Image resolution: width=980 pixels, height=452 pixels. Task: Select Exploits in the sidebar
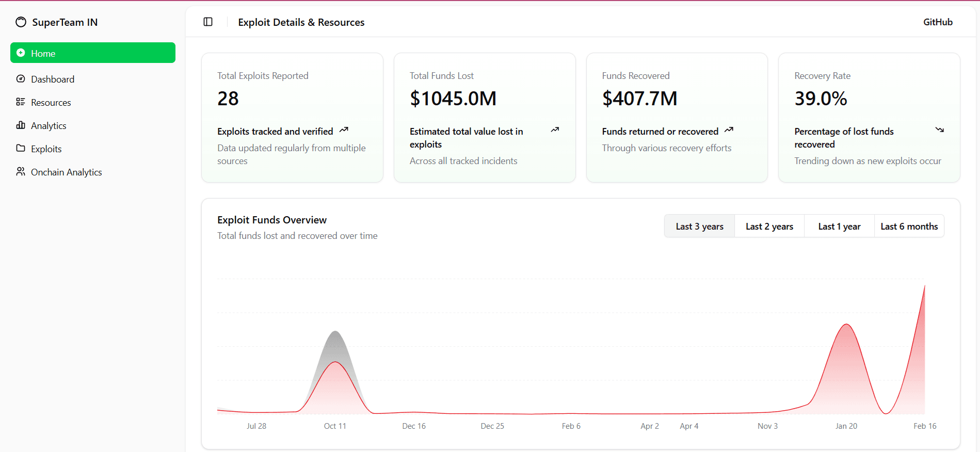pyautogui.click(x=93, y=149)
